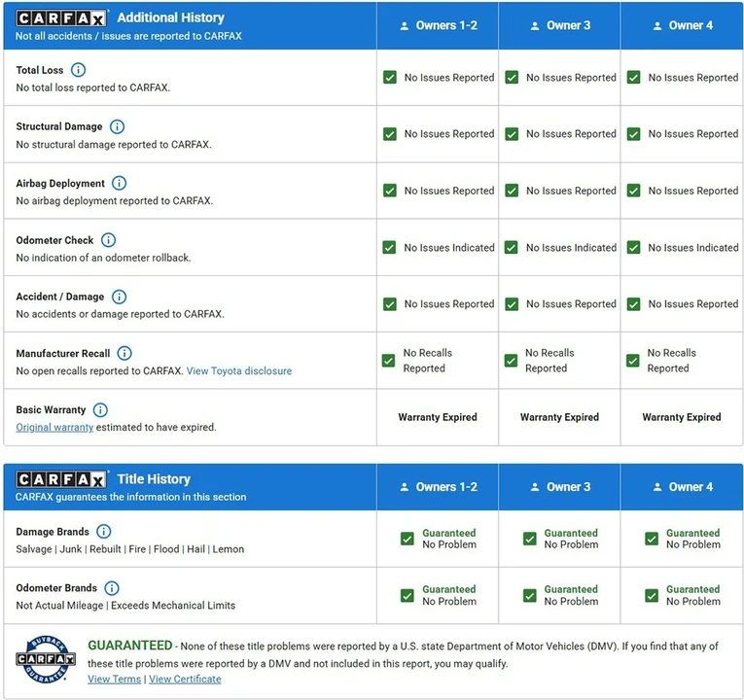Click the green GUARANTEED heading text
The image size is (744, 700).
(x=130, y=646)
